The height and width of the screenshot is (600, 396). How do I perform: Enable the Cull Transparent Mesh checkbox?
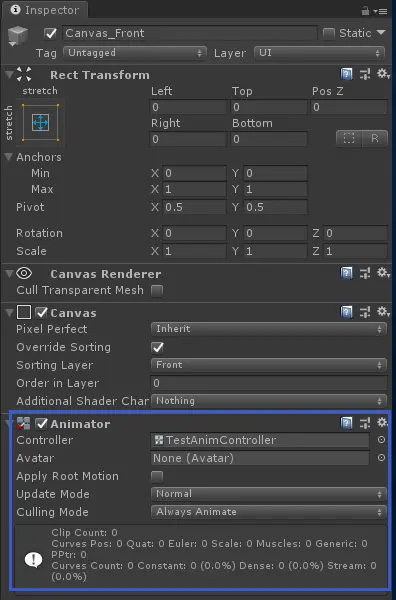(157, 291)
